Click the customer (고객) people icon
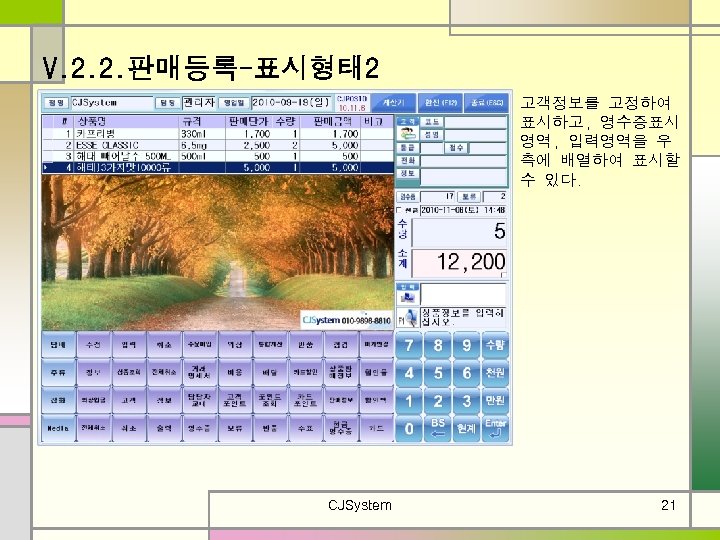The width and height of the screenshot is (720, 540). (x=407, y=134)
